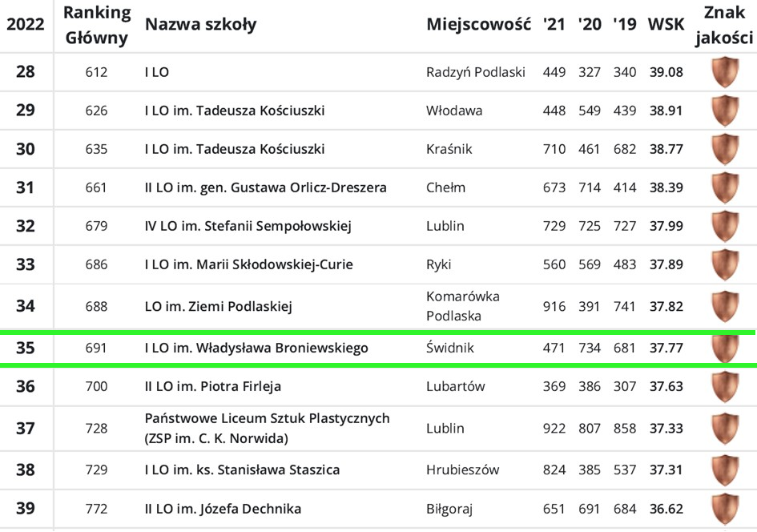The height and width of the screenshot is (532, 757).
Task: Click the Miejscowość column header
Action: click(x=478, y=25)
